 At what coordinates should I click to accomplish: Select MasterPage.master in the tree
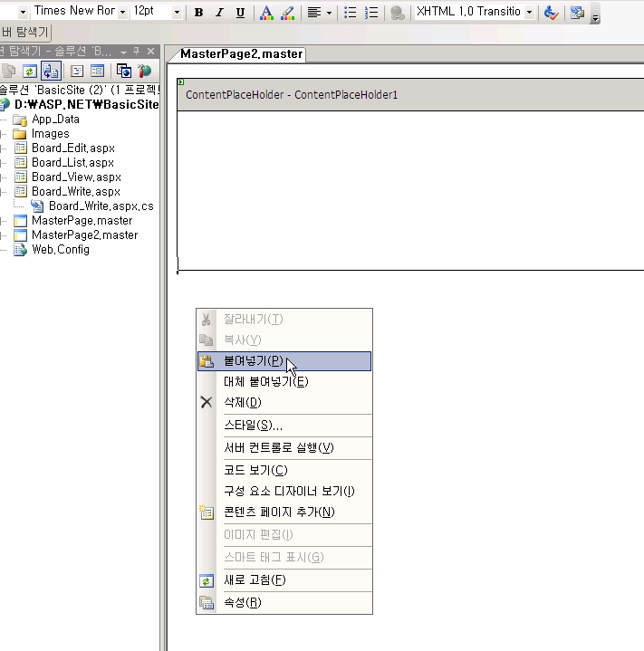point(82,220)
